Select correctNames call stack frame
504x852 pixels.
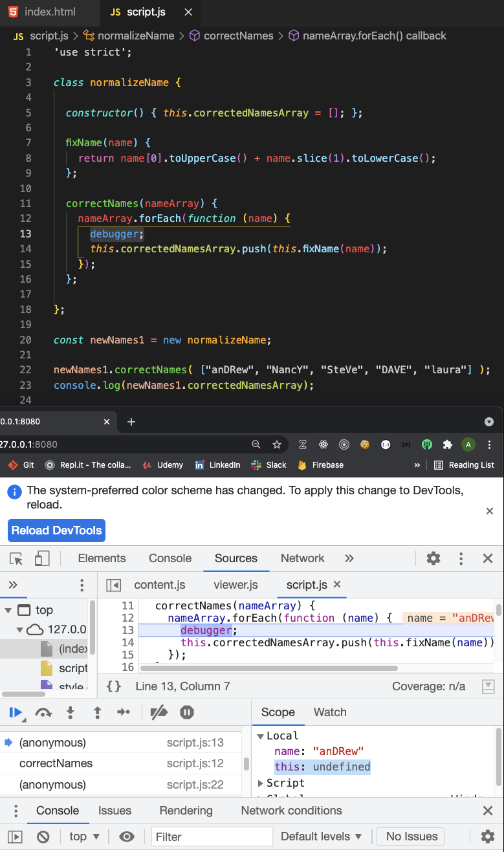(121, 763)
